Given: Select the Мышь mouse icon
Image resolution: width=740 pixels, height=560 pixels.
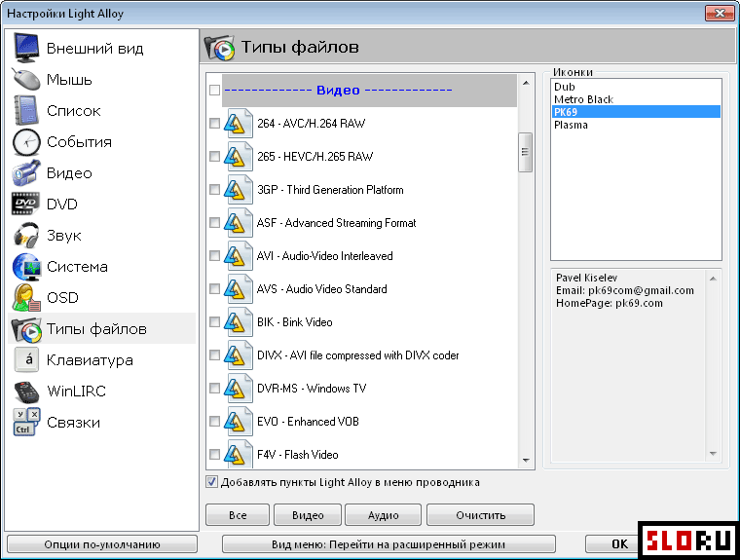Looking at the screenshot, I should pyautogui.click(x=26, y=79).
